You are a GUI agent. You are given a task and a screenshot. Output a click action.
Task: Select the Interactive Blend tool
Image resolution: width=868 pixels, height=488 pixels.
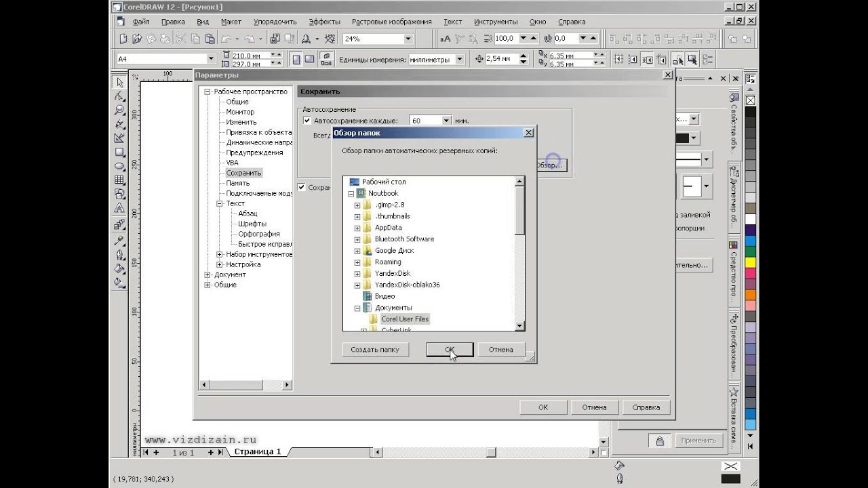[x=119, y=224]
